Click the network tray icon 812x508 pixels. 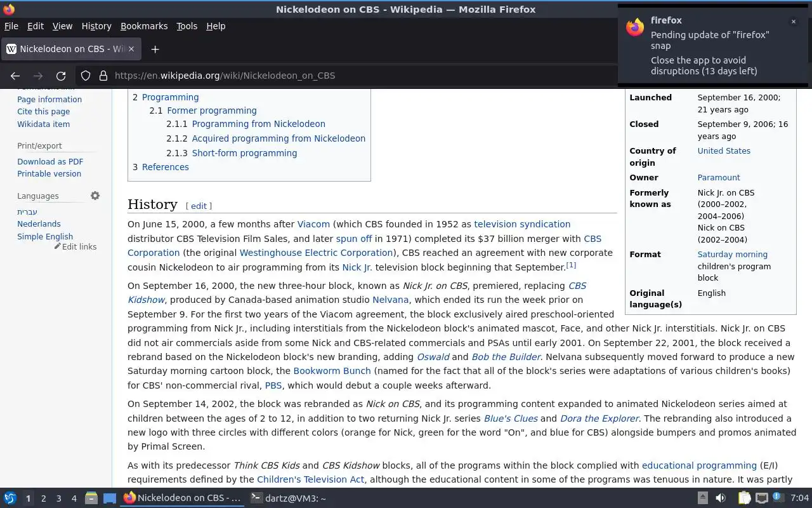(x=762, y=498)
